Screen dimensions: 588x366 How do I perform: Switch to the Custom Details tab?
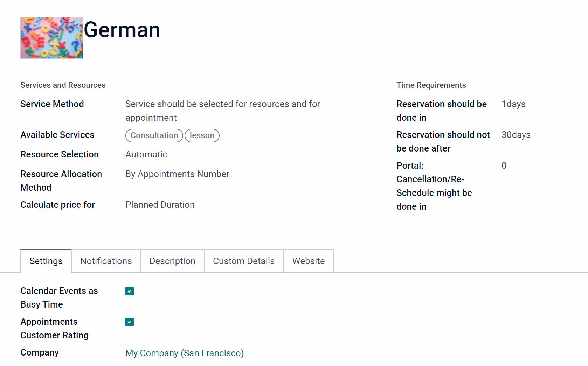(x=244, y=261)
